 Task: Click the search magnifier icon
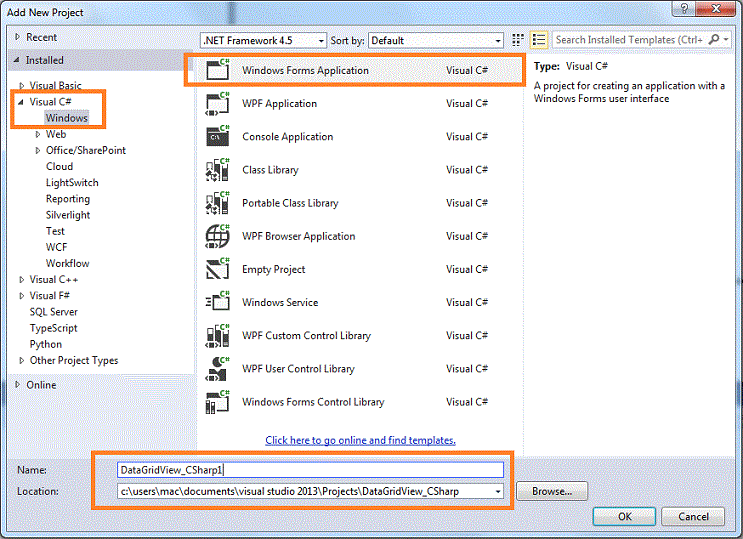click(714, 40)
